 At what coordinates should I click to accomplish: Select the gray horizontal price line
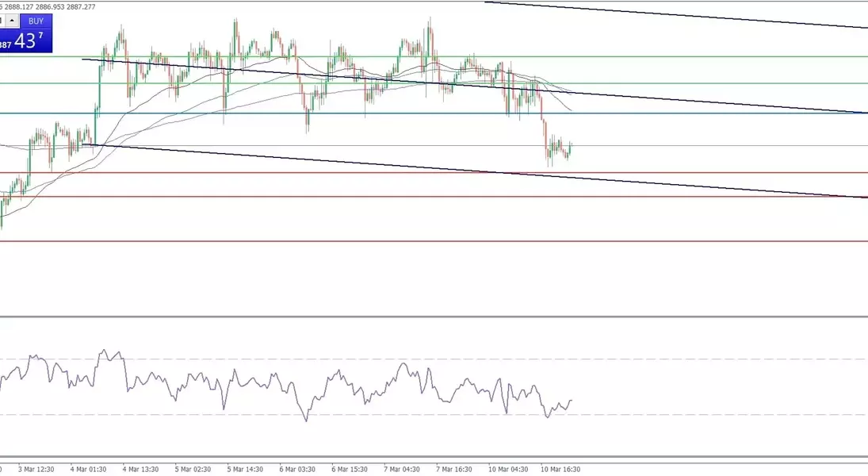[713, 146]
